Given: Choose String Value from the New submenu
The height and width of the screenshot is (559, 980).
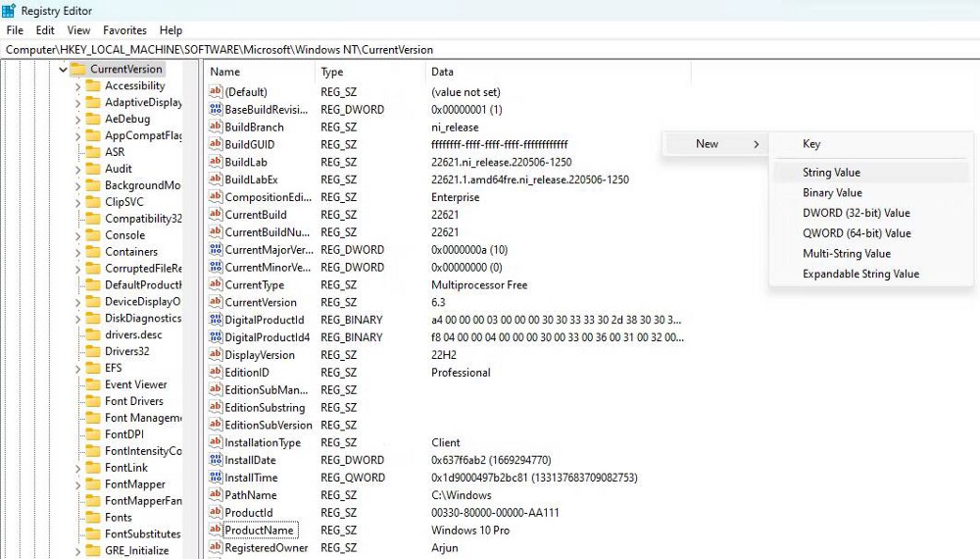Looking at the screenshot, I should click(x=831, y=173).
